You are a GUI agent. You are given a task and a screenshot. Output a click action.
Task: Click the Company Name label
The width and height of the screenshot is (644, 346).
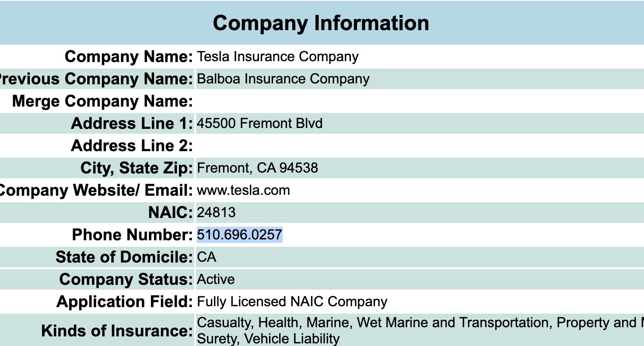pos(129,57)
